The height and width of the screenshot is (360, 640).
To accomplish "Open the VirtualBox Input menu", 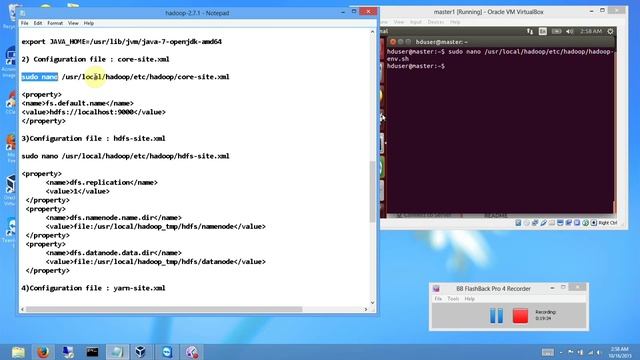I will click(x=416, y=22).
